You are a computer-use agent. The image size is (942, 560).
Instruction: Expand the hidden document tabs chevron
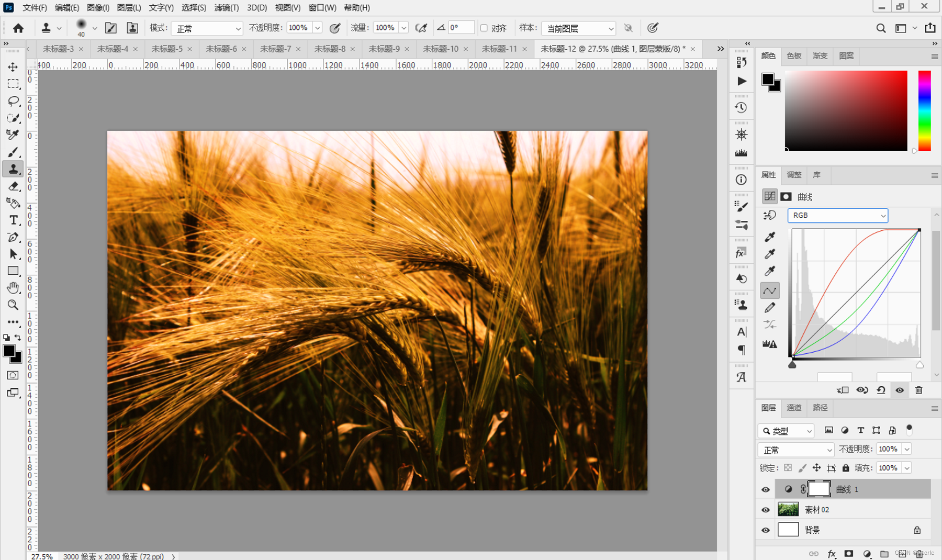click(x=721, y=49)
